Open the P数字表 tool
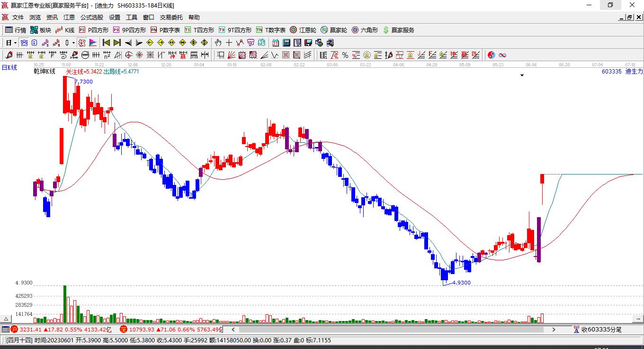 [x=165, y=30]
